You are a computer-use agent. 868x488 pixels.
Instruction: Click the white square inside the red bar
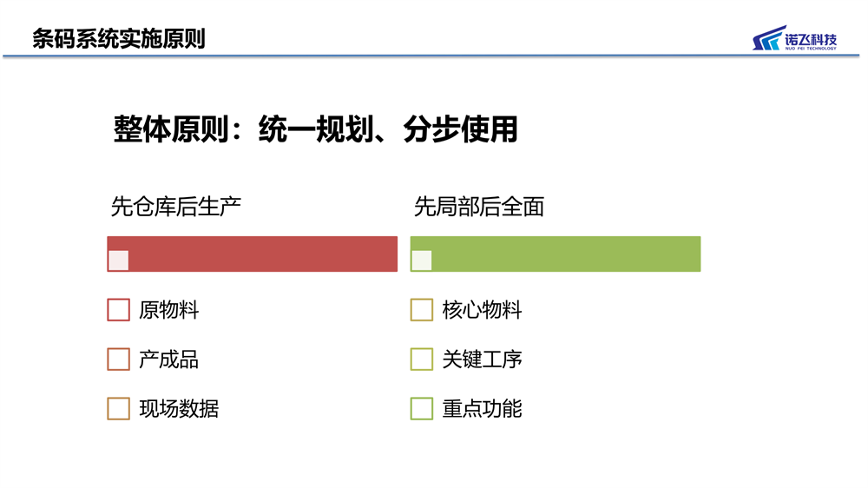(118, 260)
